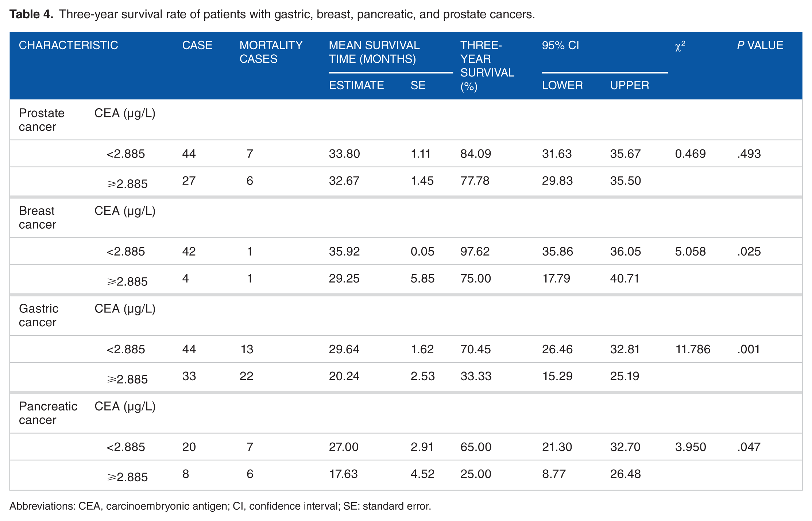Click the P VALUE column header
The image size is (812, 521).
[x=760, y=45]
